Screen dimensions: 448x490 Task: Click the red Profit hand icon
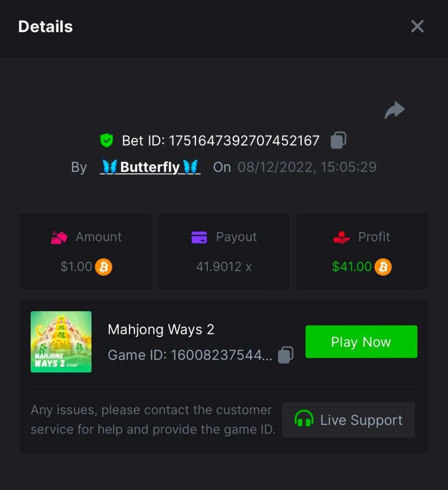point(341,237)
